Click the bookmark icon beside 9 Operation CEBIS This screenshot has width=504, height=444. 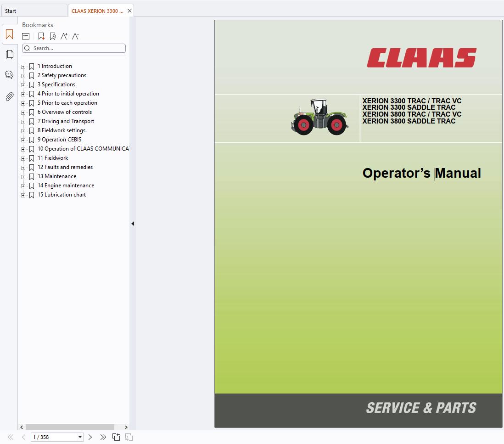pos(32,140)
